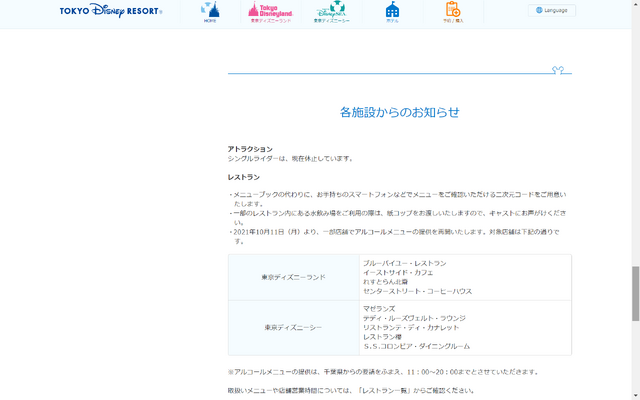Open the Tokyo DisneySea park icon
The width and height of the screenshot is (640, 400).
[x=331, y=13]
